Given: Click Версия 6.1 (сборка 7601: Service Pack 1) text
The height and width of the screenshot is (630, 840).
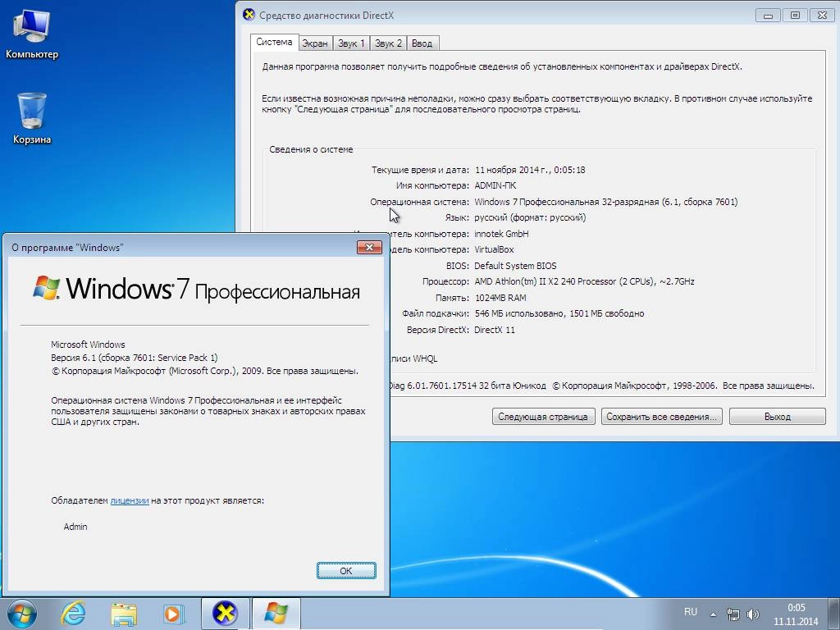Looking at the screenshot, I should click(135, 358).
